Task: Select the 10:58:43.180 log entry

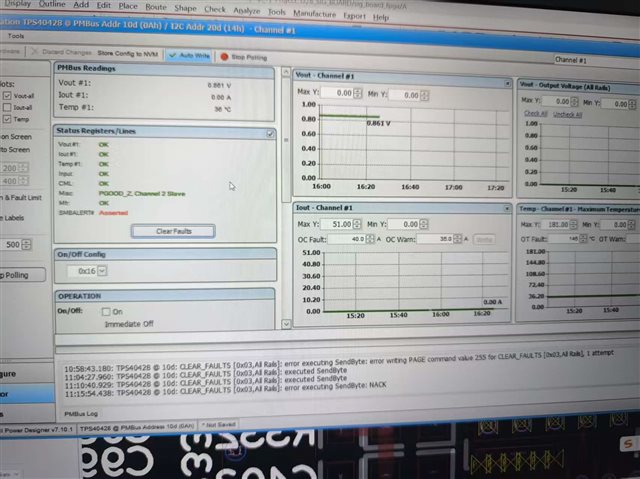Action: pyautogui.click(x=339, y=361)
